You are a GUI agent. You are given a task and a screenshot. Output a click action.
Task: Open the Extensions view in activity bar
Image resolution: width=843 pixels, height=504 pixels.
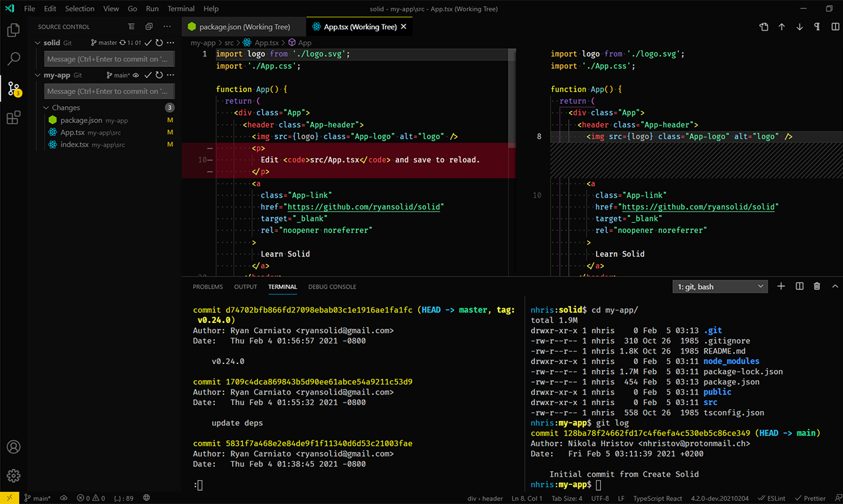coord(13,118)
